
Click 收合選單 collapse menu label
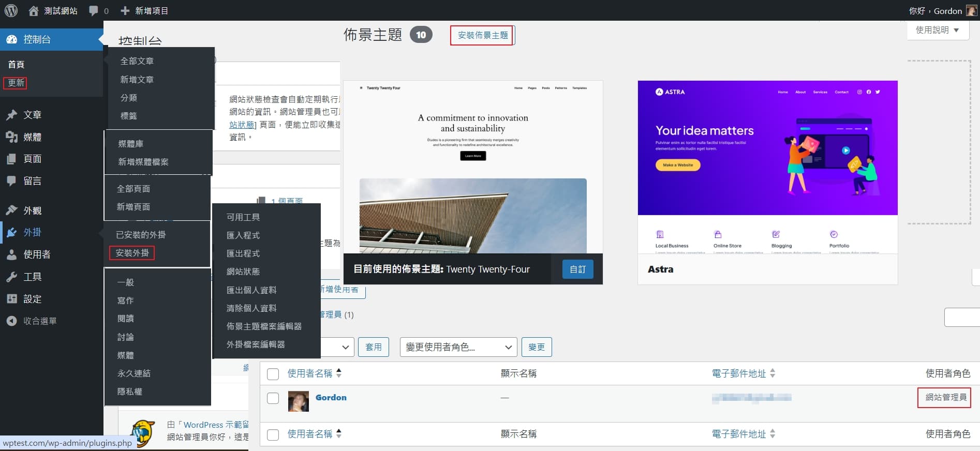(40, 321)
